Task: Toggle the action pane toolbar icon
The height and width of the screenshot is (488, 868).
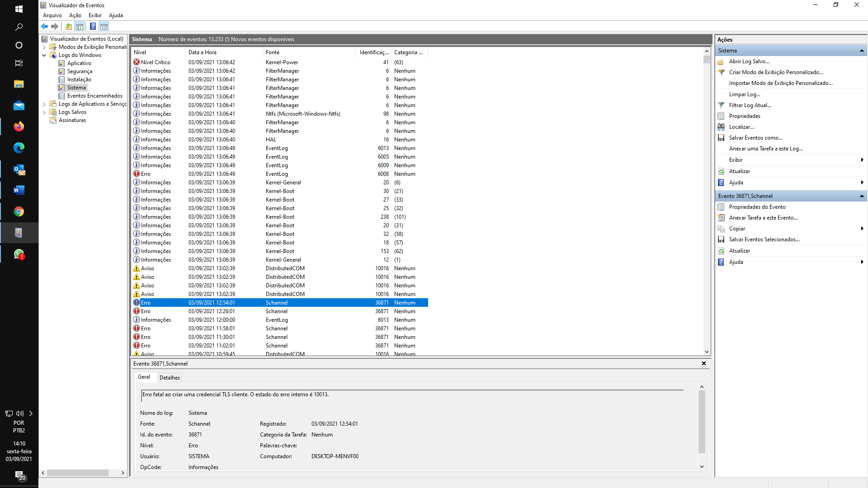Action: [104, 26]
